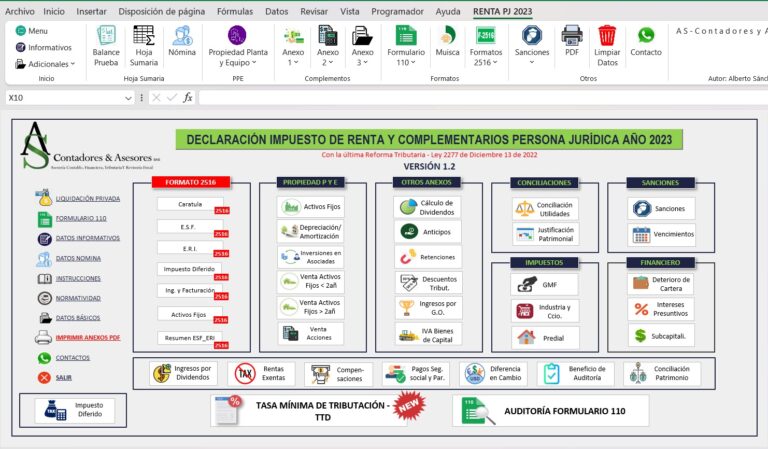Open the Depreciación/Amortización tile
768x449 pixels.
311,232
